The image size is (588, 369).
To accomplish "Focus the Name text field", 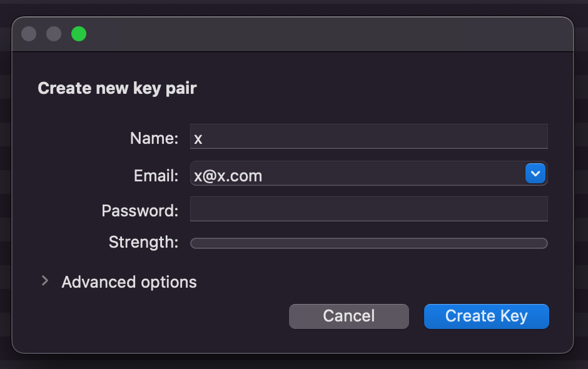I will [x=369, y=136].
